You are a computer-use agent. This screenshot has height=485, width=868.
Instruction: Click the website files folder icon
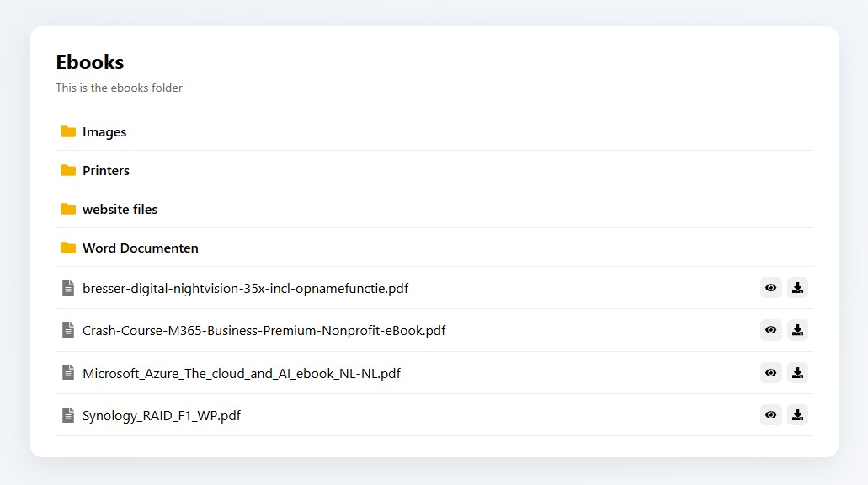(68, 209)
